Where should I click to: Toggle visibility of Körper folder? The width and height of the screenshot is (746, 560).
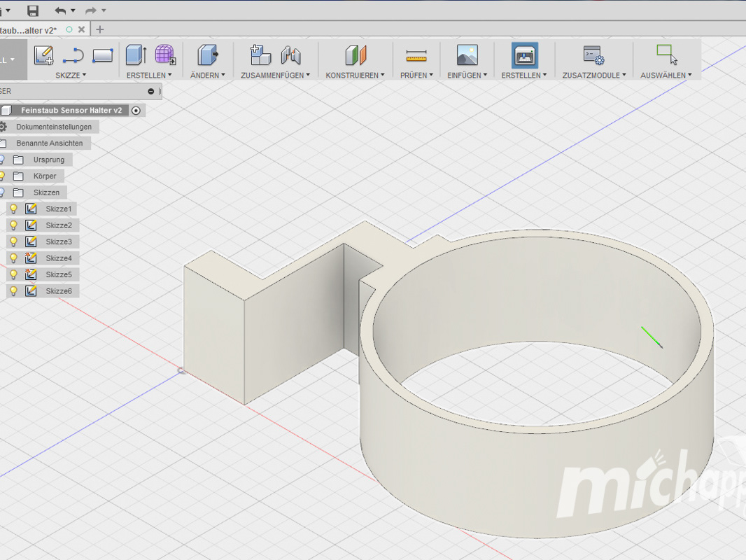pos(2,176)
